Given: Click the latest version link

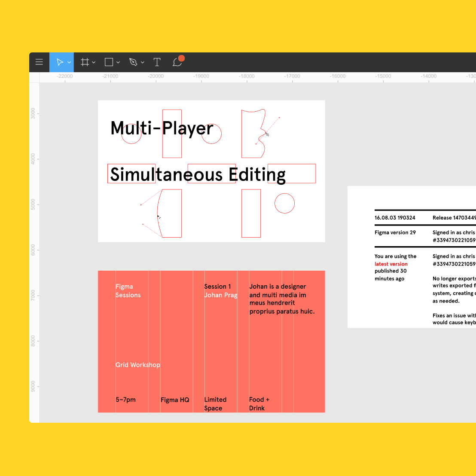Looking at the screenshot, I should 391,264.
